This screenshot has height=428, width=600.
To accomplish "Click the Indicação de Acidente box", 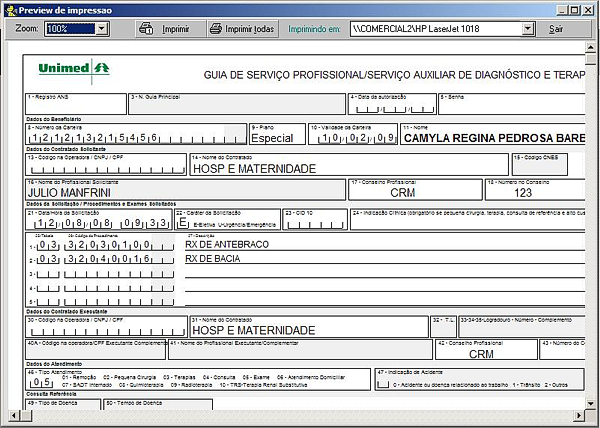I will click(x=384, y=382).
